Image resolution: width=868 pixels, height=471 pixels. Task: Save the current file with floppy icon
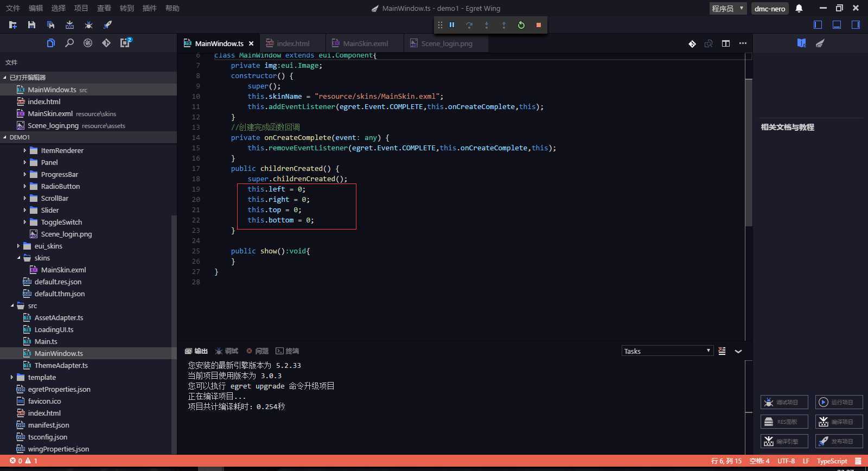pos(31,25)
